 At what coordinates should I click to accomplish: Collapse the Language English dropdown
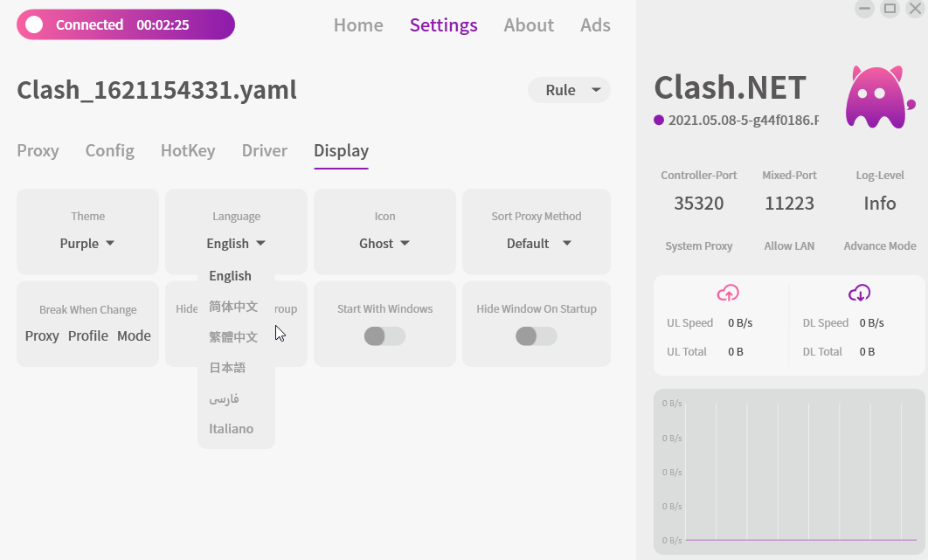[x=236, y=243]
